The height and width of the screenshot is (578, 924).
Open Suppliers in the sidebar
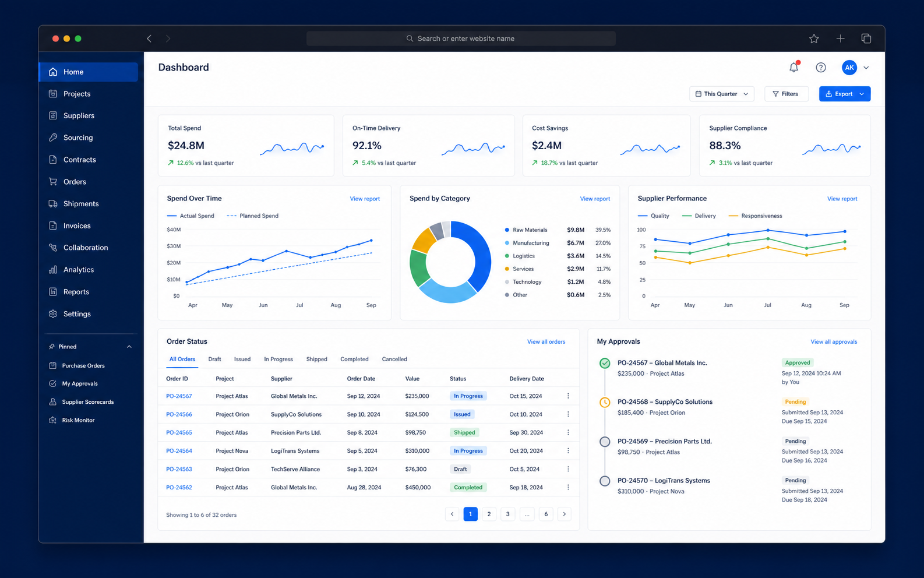[89, 115]
